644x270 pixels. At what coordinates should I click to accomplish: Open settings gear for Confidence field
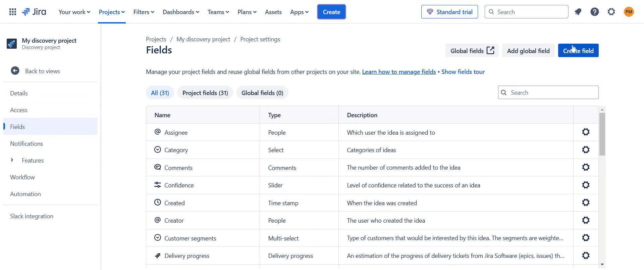[x=586, y=185]
